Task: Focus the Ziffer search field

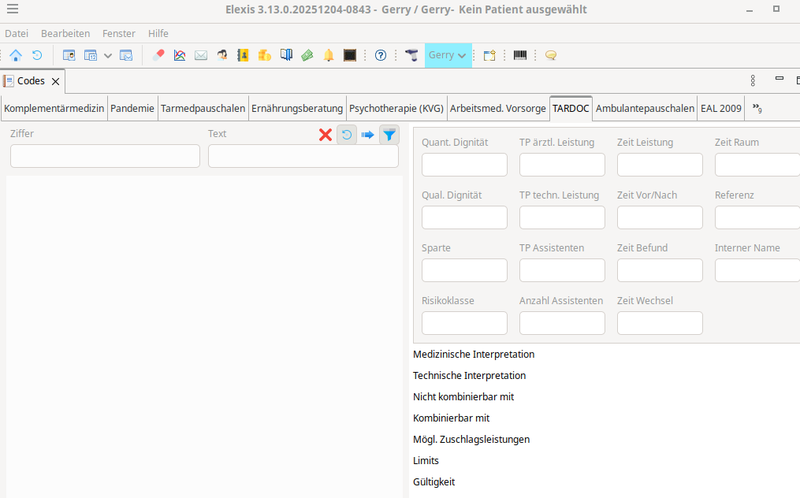Action: [x=105, y=156]
